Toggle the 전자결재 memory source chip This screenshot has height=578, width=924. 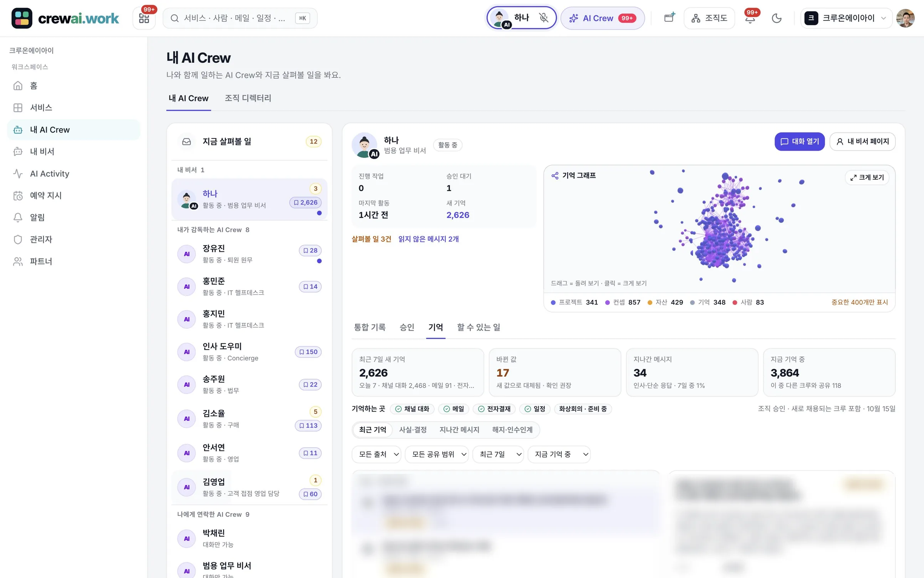coord(494,409)
